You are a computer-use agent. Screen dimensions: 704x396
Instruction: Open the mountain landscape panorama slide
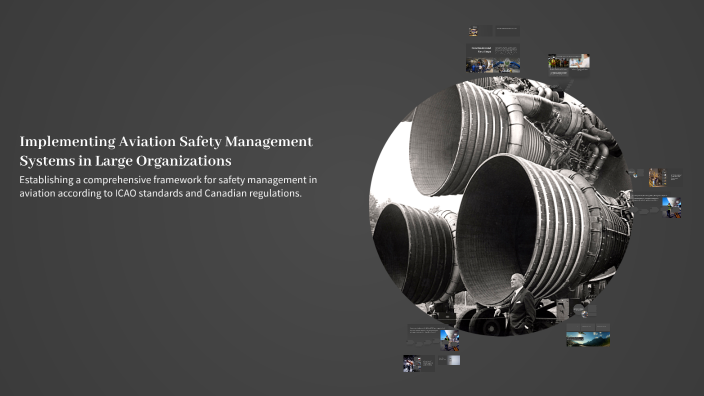click(588, 335)
